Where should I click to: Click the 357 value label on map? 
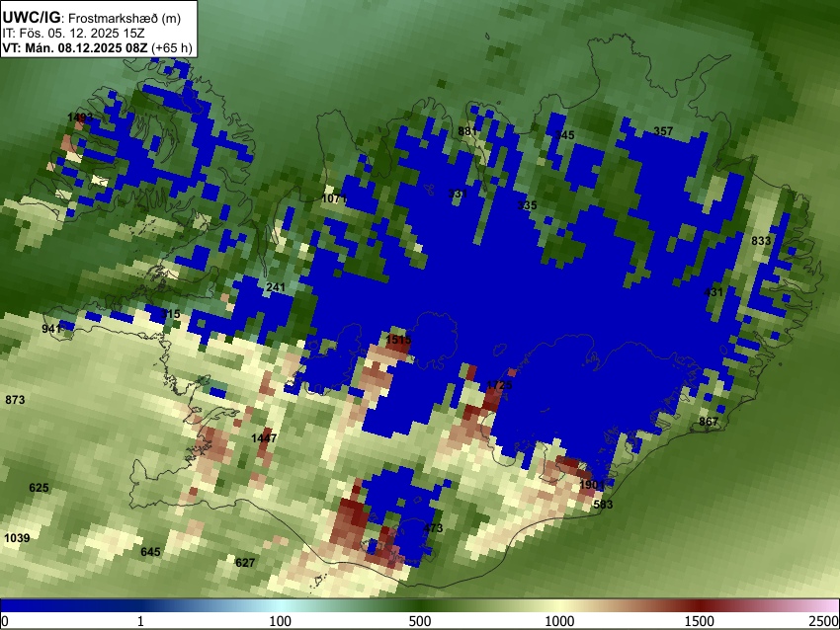click(663, 131)
